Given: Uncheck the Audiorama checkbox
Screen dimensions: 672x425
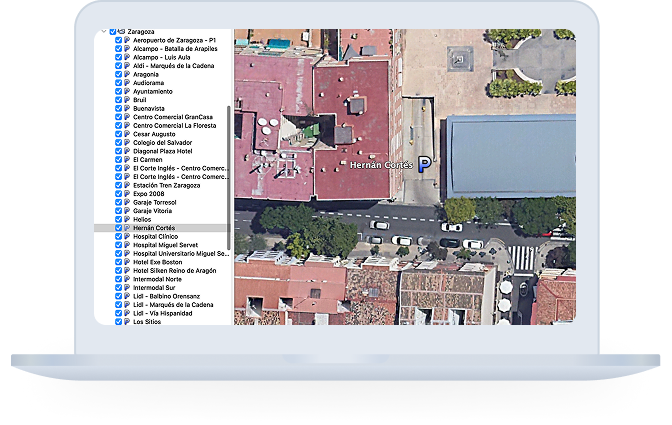Looking at the screenshot, I should [x=118, y=83].
